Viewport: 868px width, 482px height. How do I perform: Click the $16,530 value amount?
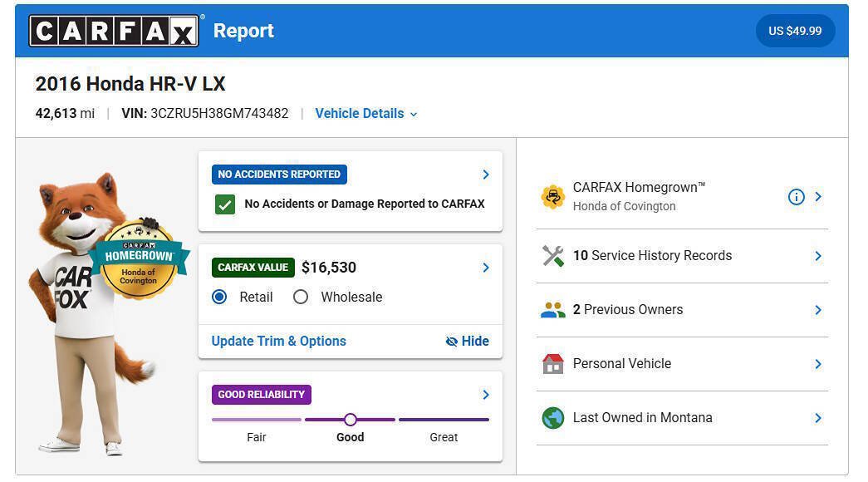[329, 268]
